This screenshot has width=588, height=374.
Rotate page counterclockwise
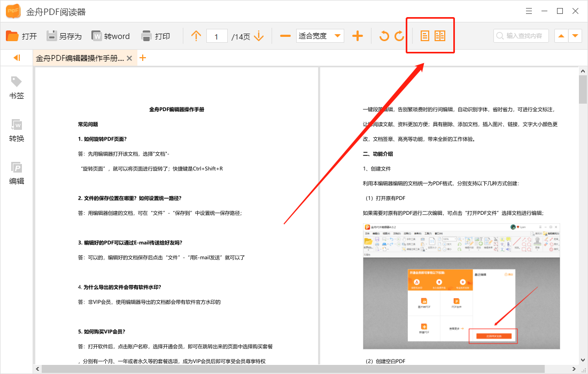coord(384,36)
